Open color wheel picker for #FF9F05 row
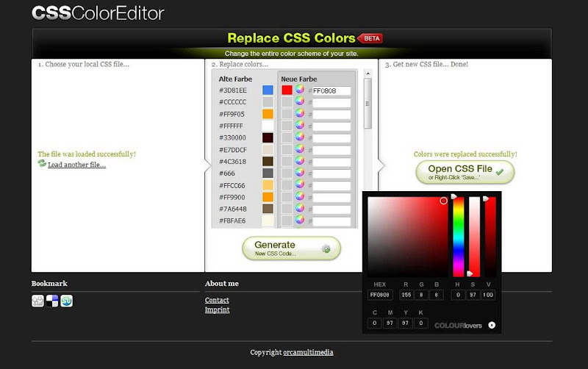This screenshot has height=369, width=588. click(x=300, y=113)
